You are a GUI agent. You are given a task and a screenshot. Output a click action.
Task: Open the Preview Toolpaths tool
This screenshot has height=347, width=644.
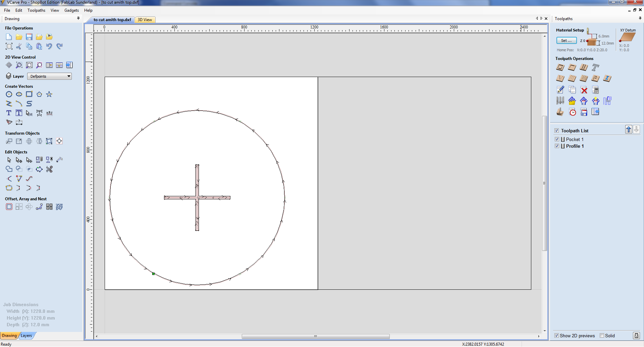click(560, 112)
